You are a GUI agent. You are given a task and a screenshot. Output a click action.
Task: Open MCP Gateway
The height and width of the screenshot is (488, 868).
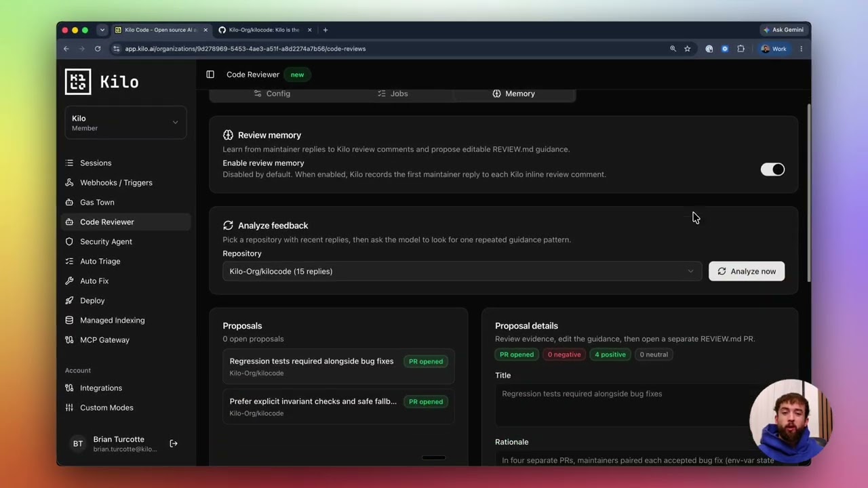tap(125, 340)
